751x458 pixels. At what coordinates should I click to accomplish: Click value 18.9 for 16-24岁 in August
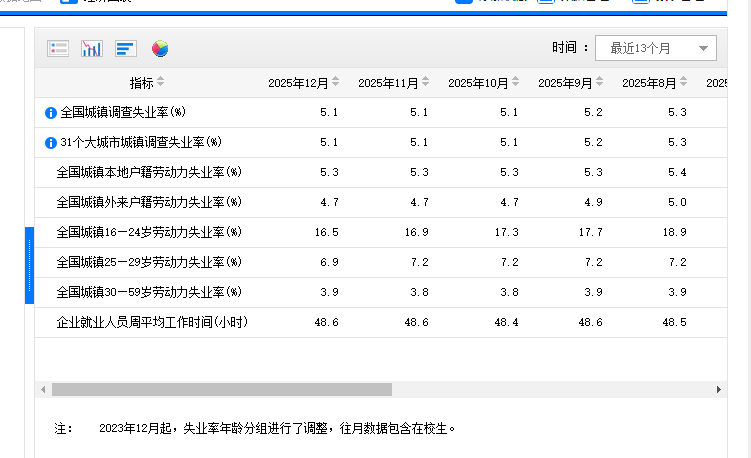pos(674,232)
